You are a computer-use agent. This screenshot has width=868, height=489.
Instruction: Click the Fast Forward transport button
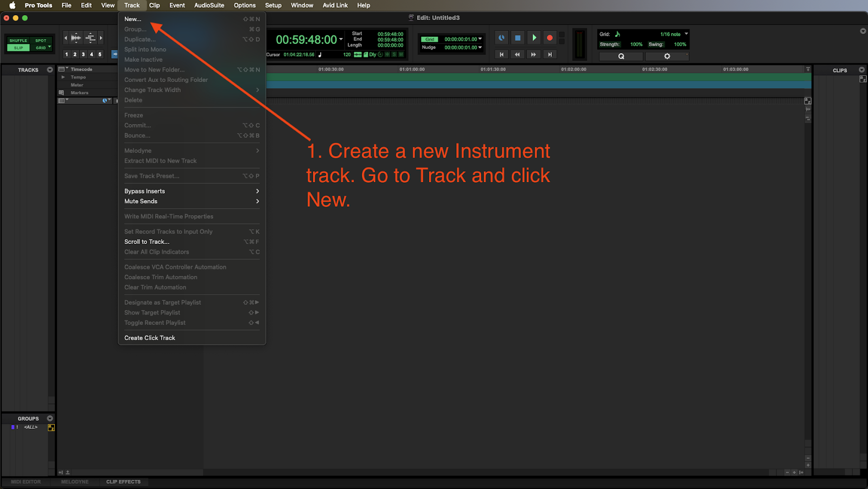pyautogui.click(x=534, y=54)
